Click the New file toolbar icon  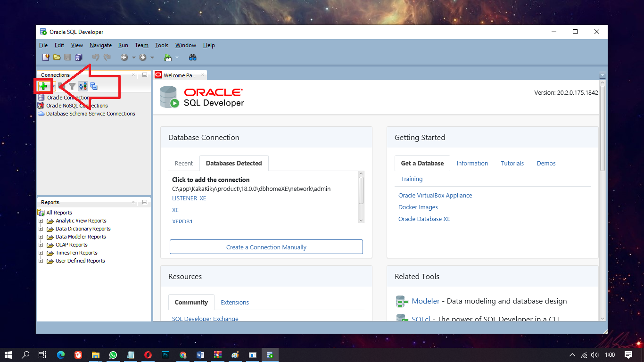pos(46,58)
